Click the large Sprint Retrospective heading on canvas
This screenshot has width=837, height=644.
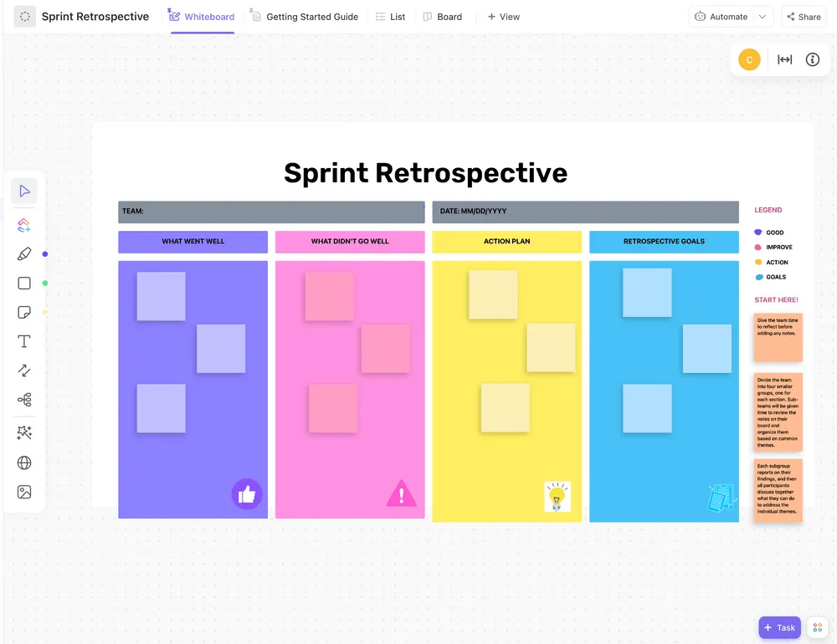pyautogui.click(x=425, y=173)
